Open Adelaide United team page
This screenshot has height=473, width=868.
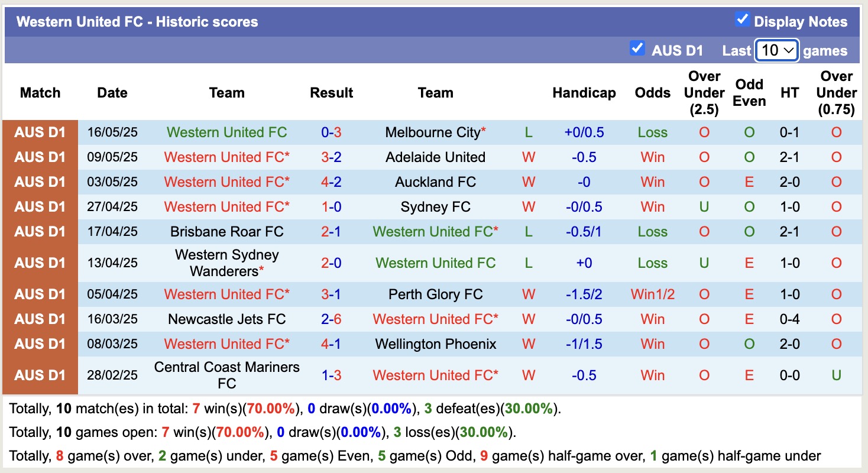tap(435, 157)
